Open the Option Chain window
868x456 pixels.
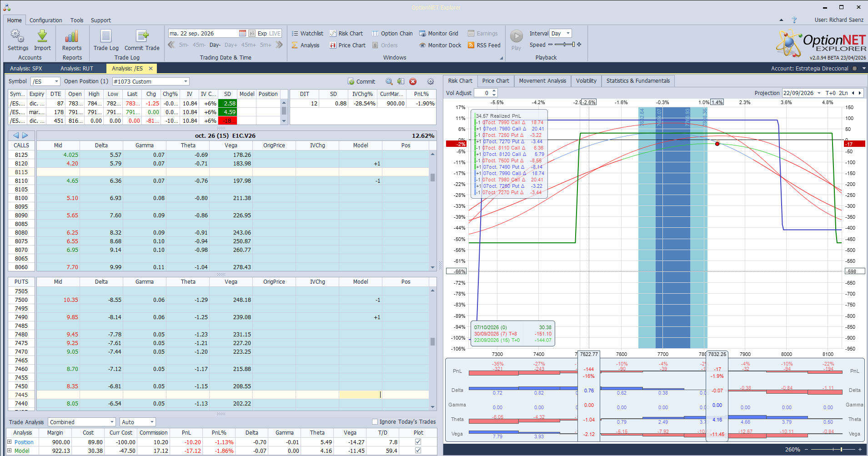point(392,33)
